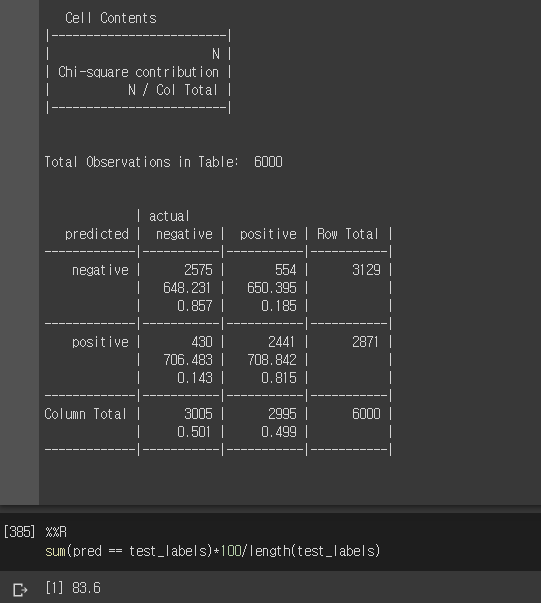Click the value 430 in the table

[202, 342]
